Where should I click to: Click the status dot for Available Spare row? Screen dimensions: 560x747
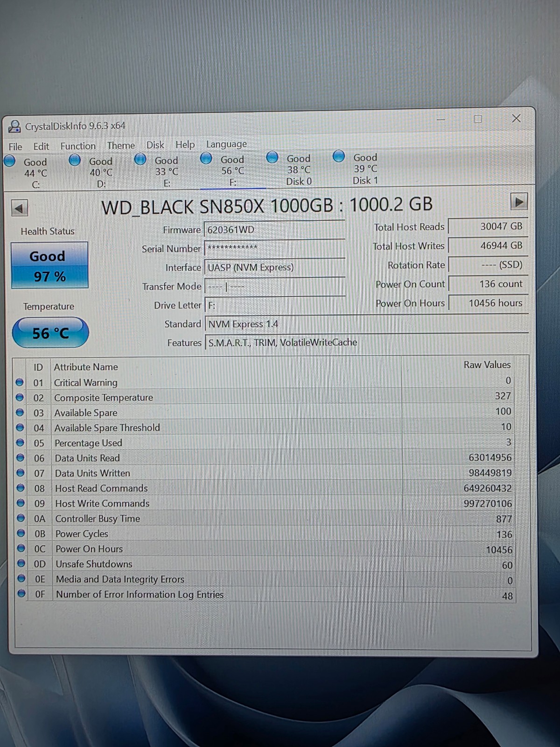20,412
